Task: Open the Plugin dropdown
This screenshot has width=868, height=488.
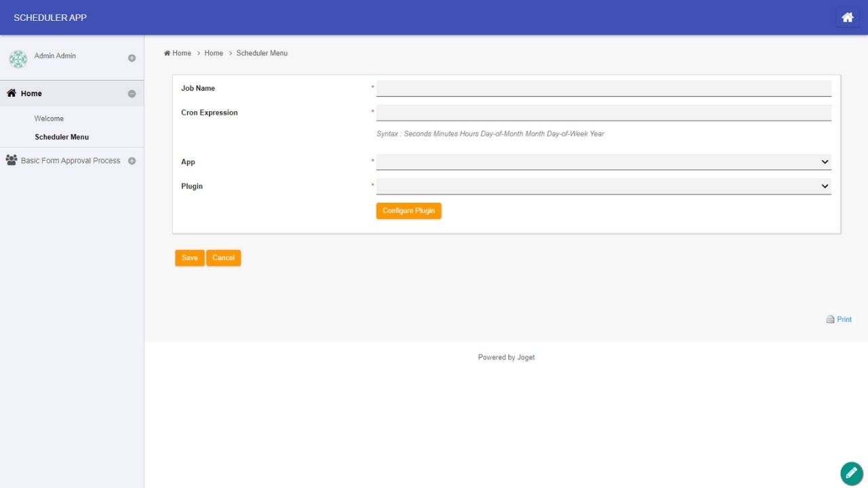Action: pos(603,186)
